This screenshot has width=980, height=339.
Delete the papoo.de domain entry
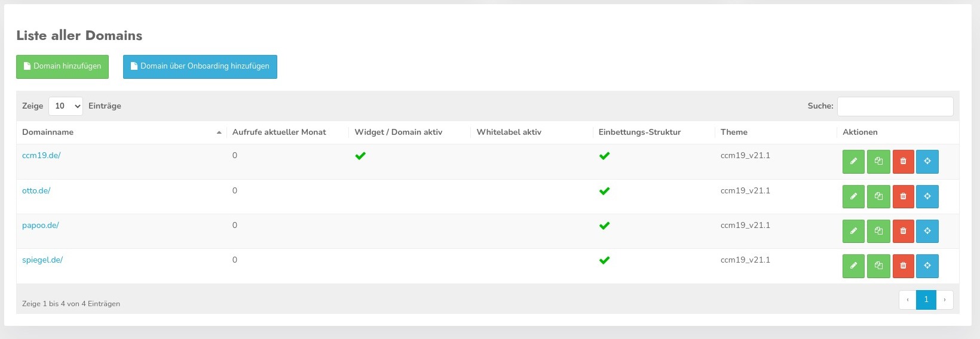click(903, 231)
